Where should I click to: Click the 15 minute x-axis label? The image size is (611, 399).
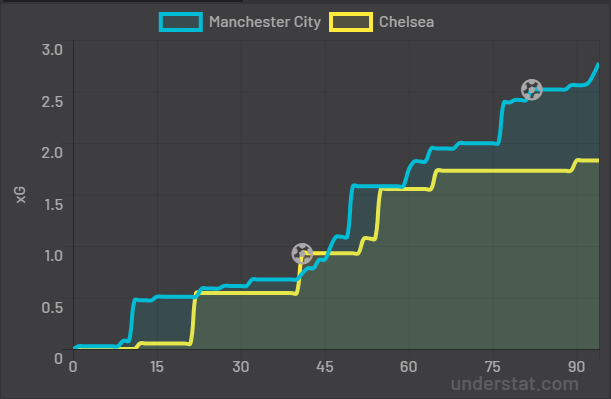click(x=157, y=367)
